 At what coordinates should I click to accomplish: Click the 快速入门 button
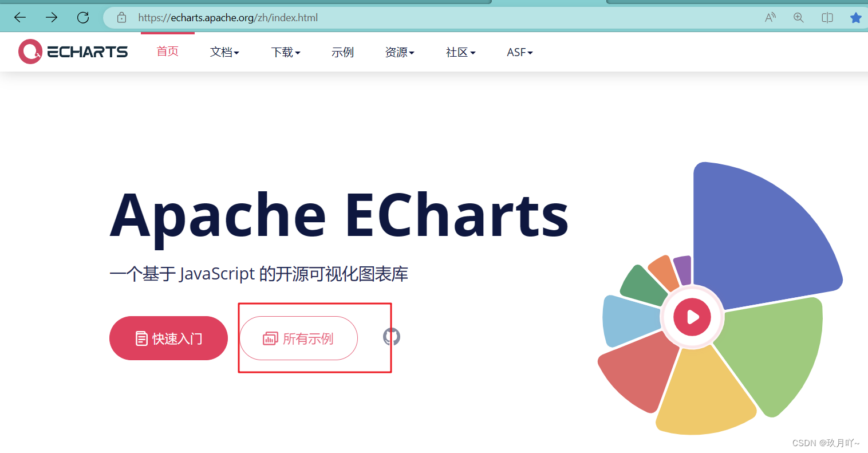168,338
